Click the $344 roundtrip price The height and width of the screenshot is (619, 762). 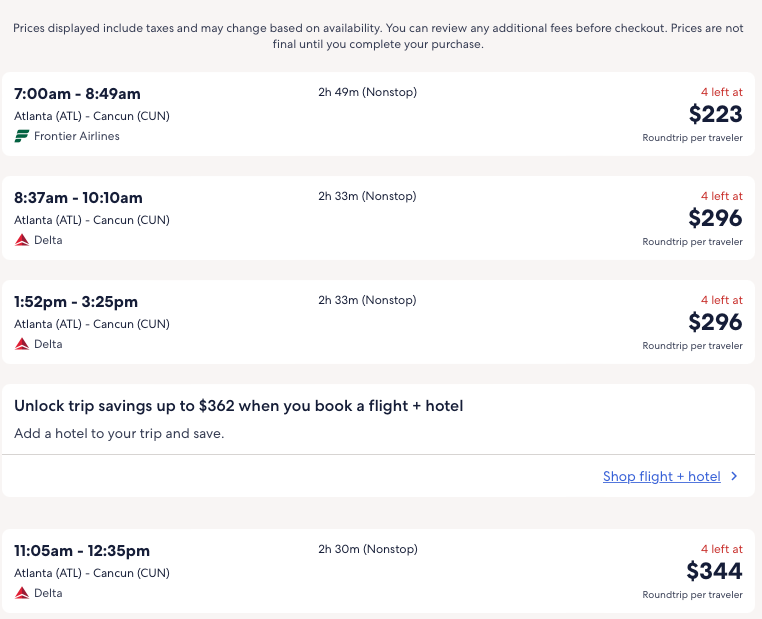coord(714,571)
